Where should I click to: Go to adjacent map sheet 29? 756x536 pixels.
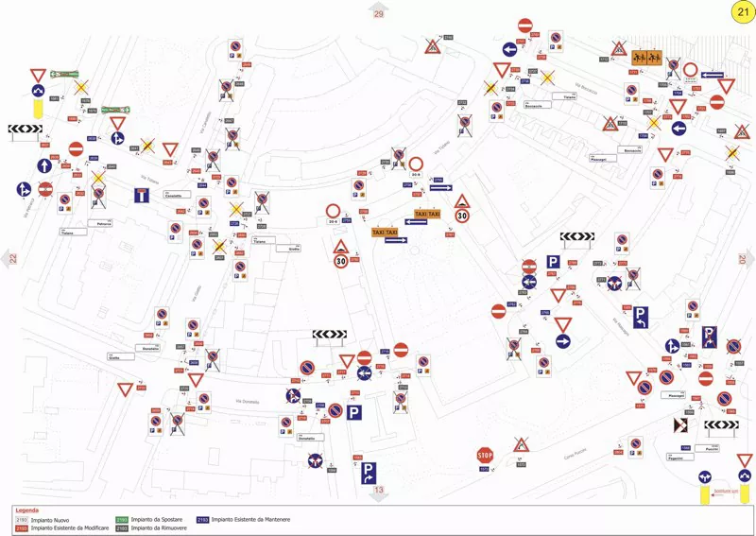coord(380,11)
